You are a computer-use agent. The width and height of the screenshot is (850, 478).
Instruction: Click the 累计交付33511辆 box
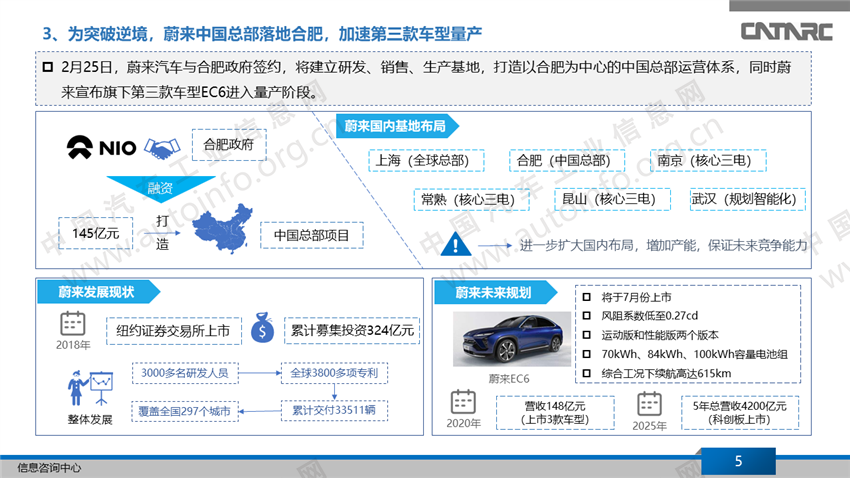[334, 410]
